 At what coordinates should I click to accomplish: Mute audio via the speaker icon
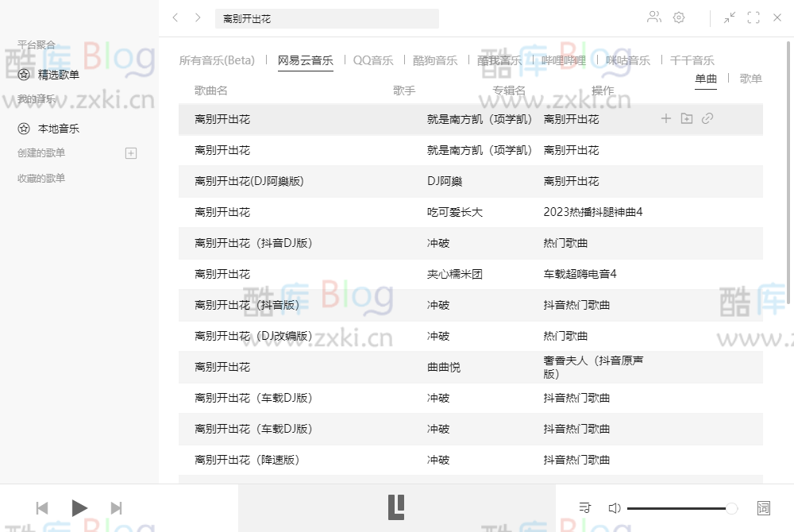614,508
